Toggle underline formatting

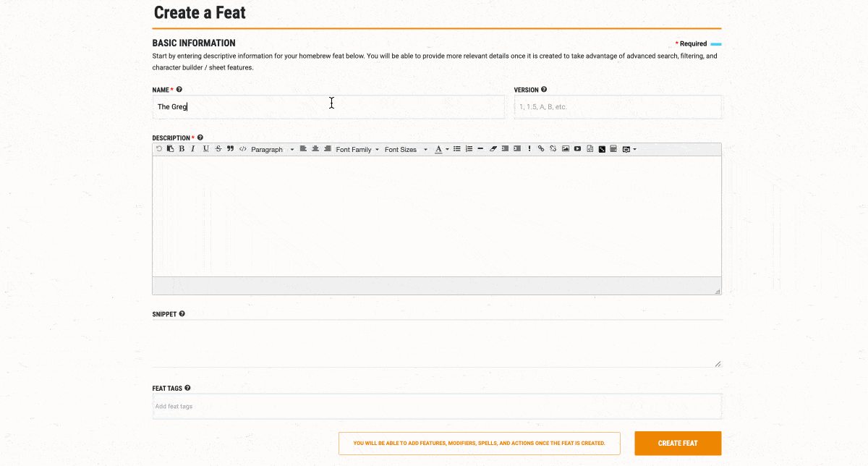pyautogui.click(x=206, y=149)
